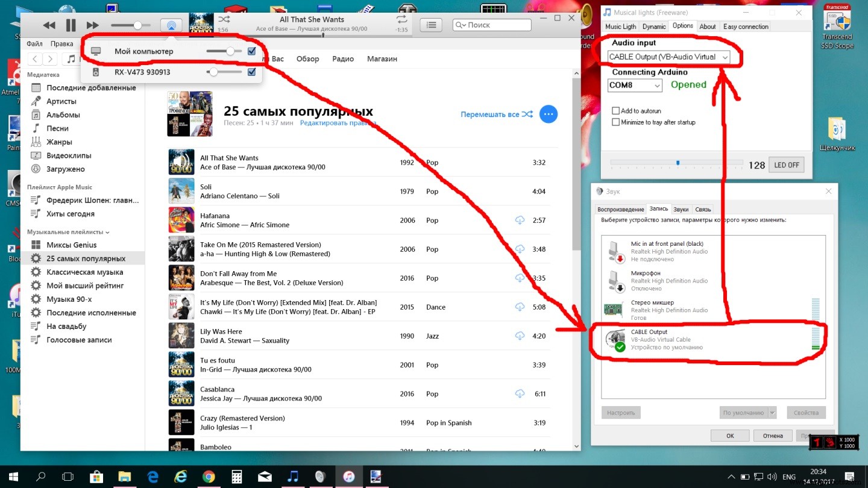Open the Воспроизведение tab in Sound dialog
The width and height of the screenshot is (868, 488).
coord(620,209)
